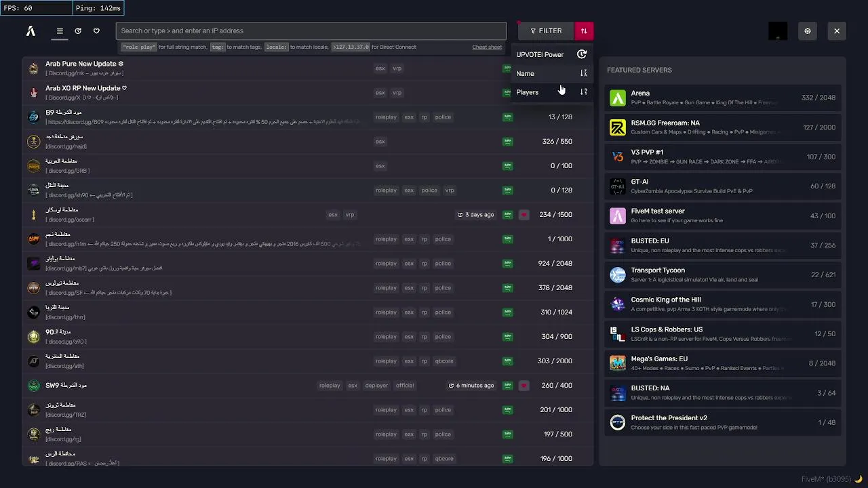Click the Mega's Games: EU server icon
The image size is (868, 488).
coord(617,363)
